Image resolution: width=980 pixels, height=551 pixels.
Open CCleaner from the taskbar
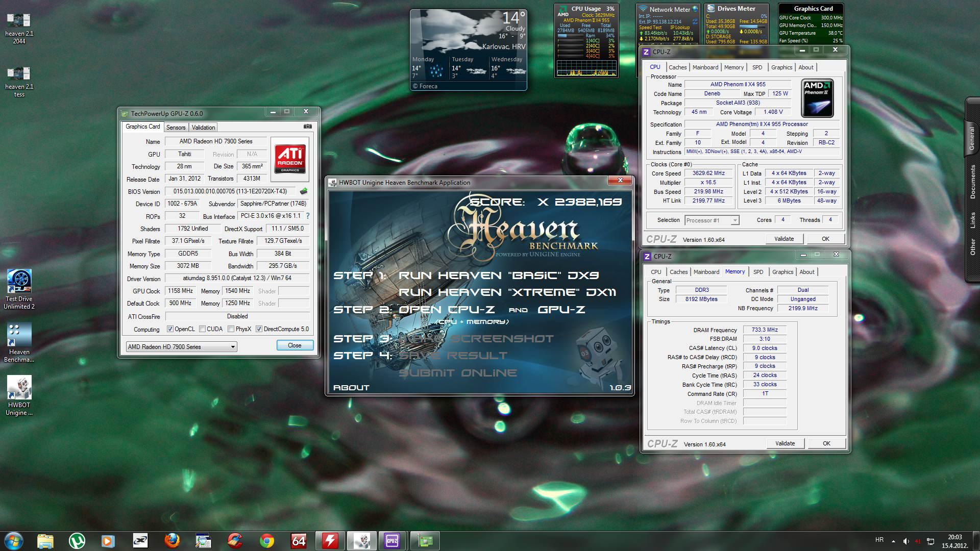(235, 541)
